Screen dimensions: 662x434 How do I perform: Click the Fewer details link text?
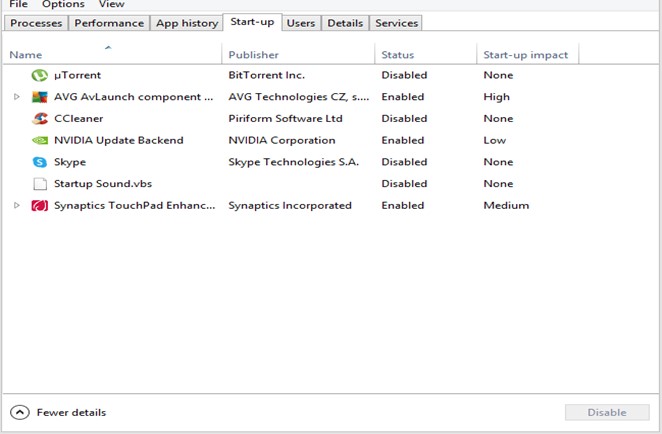point(71,412)
